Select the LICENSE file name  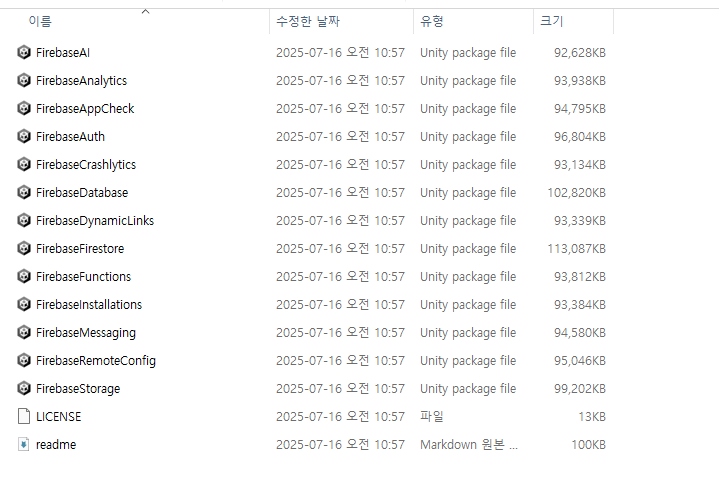(59, 416)
